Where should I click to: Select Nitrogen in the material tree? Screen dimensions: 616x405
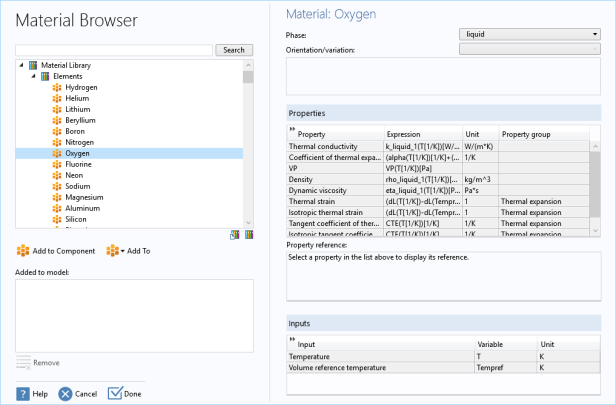[x=80, y=142]
